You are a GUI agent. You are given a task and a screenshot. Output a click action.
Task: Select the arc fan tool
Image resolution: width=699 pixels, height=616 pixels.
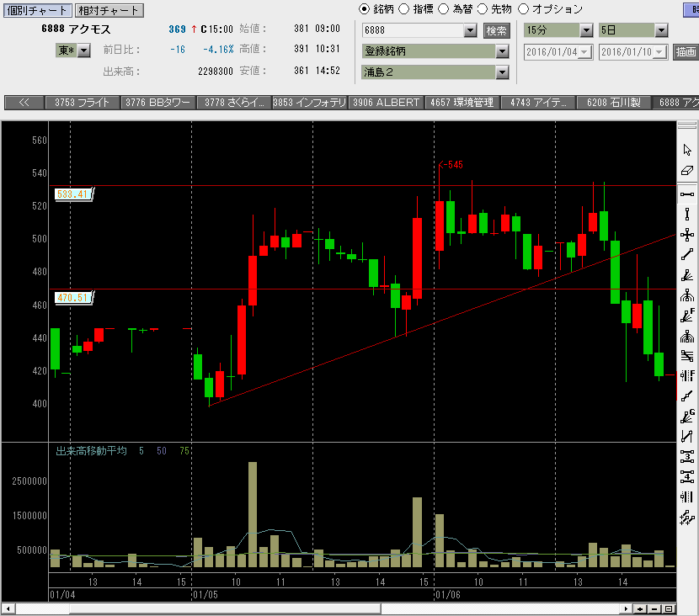(687, 295)
